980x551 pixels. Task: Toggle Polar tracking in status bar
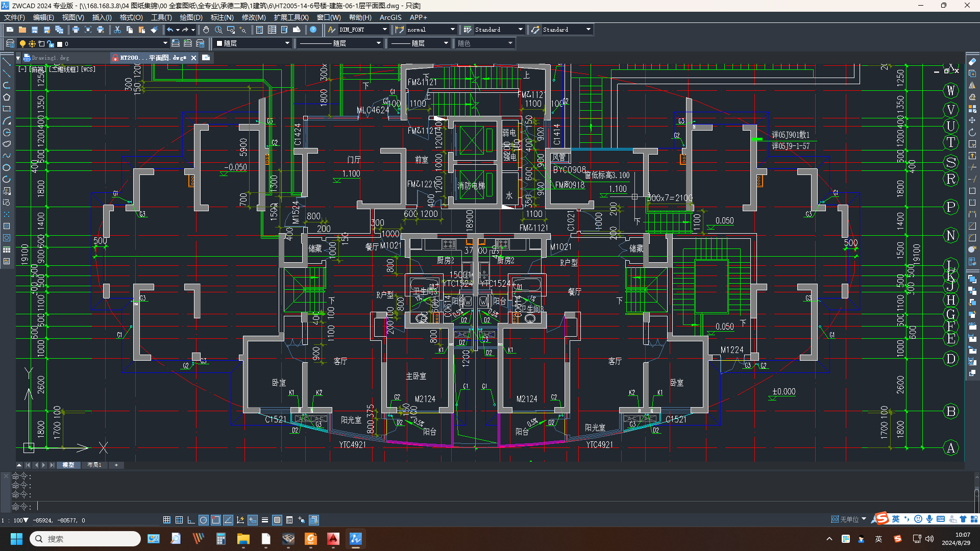203,520
